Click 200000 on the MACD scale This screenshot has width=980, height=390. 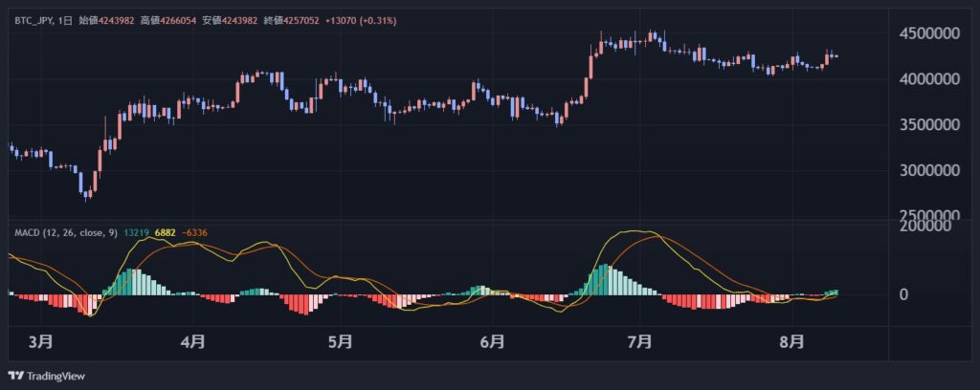pyautogui.click(x=932, y=226)
